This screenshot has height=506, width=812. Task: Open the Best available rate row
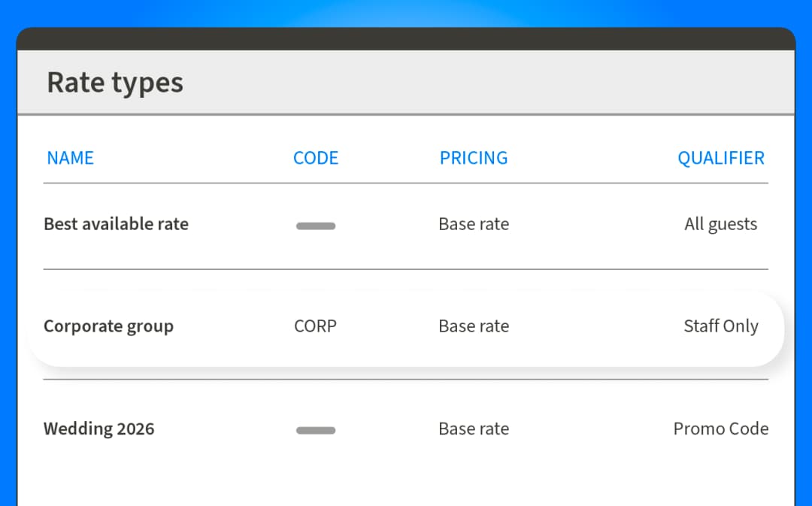click(116, 224)
